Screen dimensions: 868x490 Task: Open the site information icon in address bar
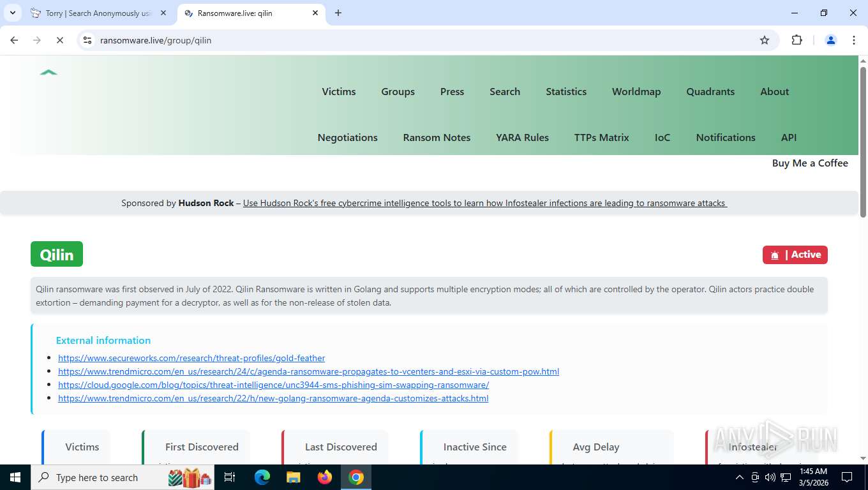[x=88, y=40]
